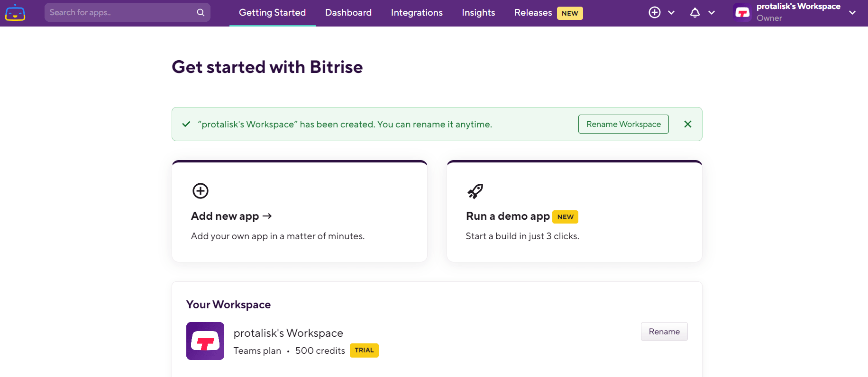The width and height of the screenshot is (868, 377).
Task: Click the Add new app link
Action: click(231, 216)
